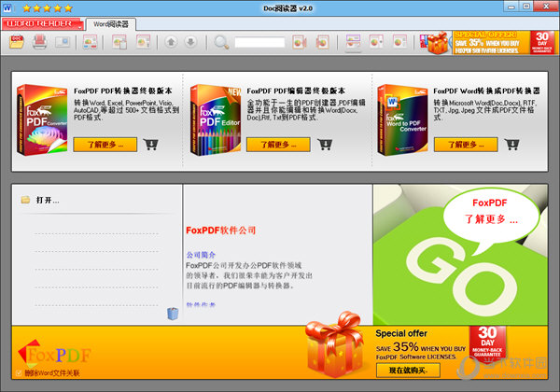Click the cart icon for Word转换成PDF转换器

pyautogui.click(x=511, y=145)
